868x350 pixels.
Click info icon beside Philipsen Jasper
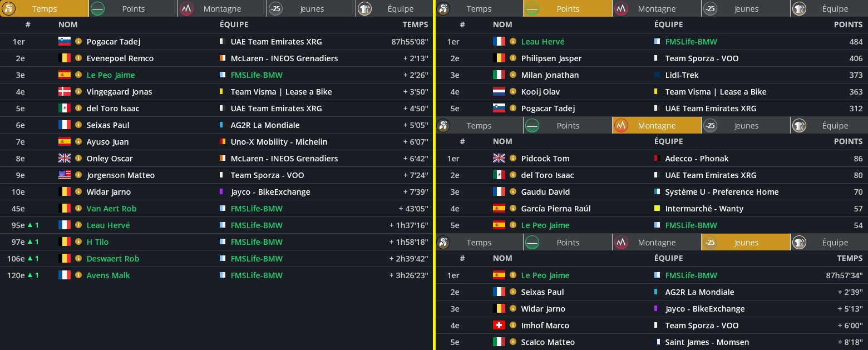pyautogui.click(x=513, y=58)
